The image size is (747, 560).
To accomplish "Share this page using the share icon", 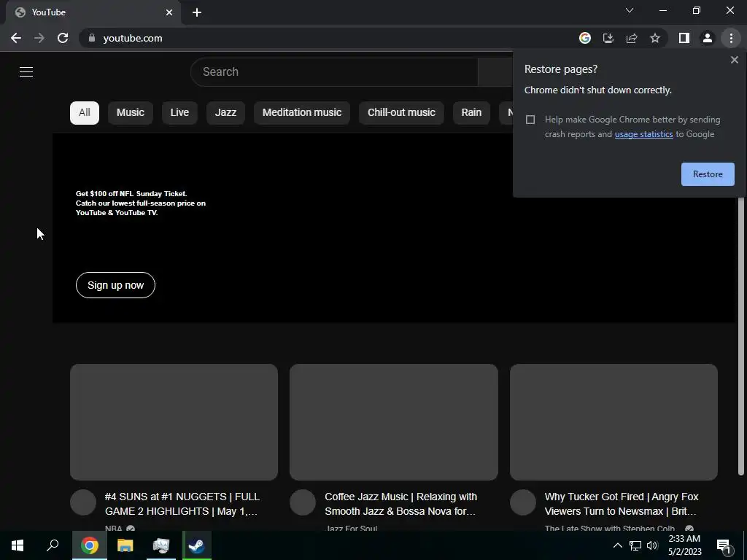I will [632, 38].
